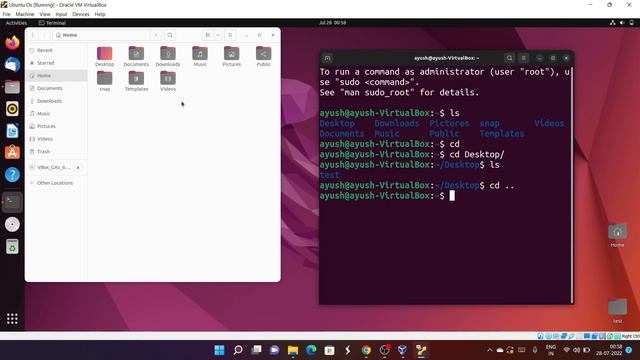This screenshot has height=360, width=640.
Task: Select Music in the Files sidebar
Action: pyautogui.click(x=56, y=113)
